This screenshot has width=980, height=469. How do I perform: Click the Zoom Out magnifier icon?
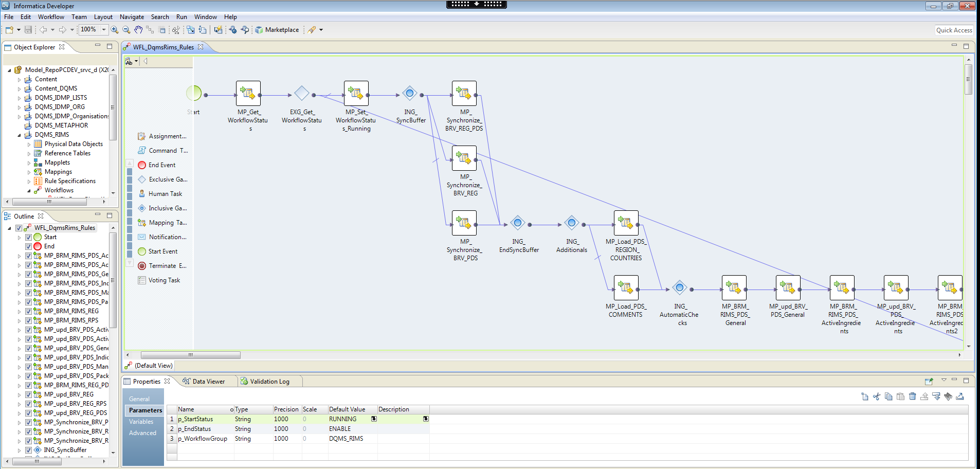click(x=126, y=30)
